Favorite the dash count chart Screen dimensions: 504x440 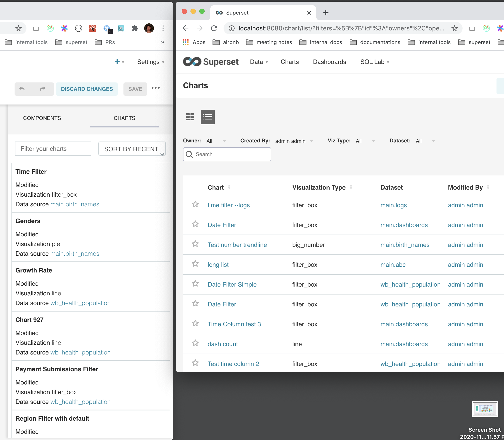pos(195,343)
